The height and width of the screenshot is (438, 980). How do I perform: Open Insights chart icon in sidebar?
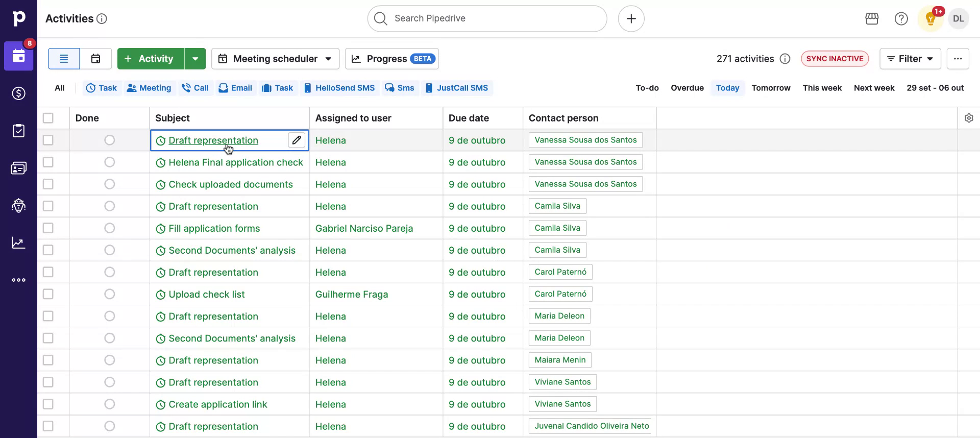point(18,243)
